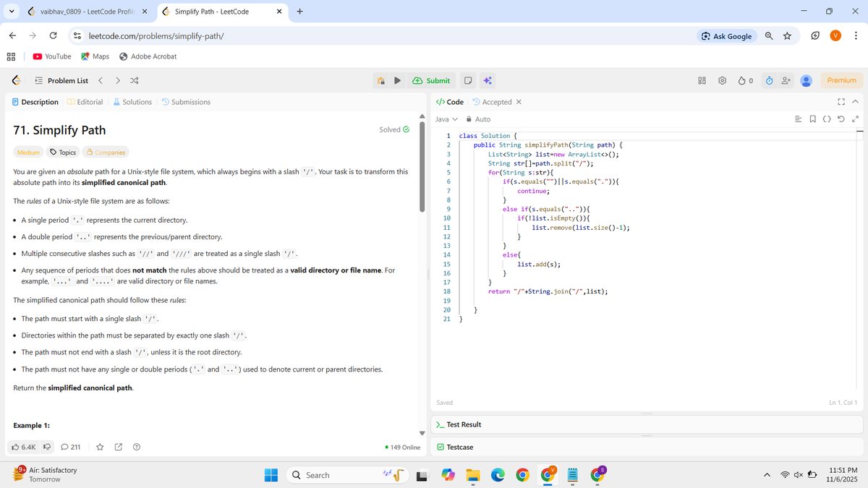Open the Topics tag
The image size is (868, 488).
(63, 153)
